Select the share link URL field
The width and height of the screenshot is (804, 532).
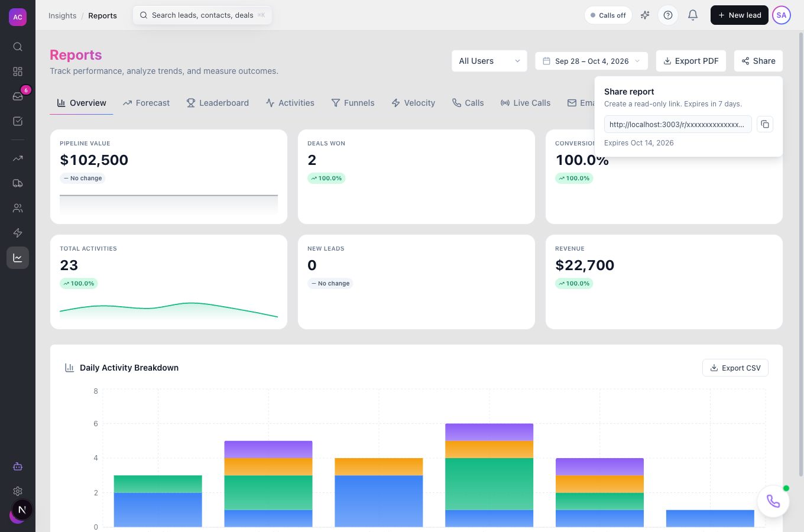678,124
